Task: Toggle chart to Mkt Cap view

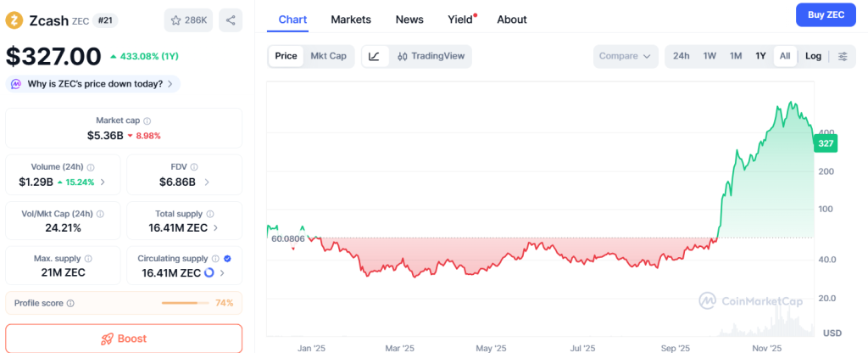Action: pyautogui.click(x=328, y=56)
